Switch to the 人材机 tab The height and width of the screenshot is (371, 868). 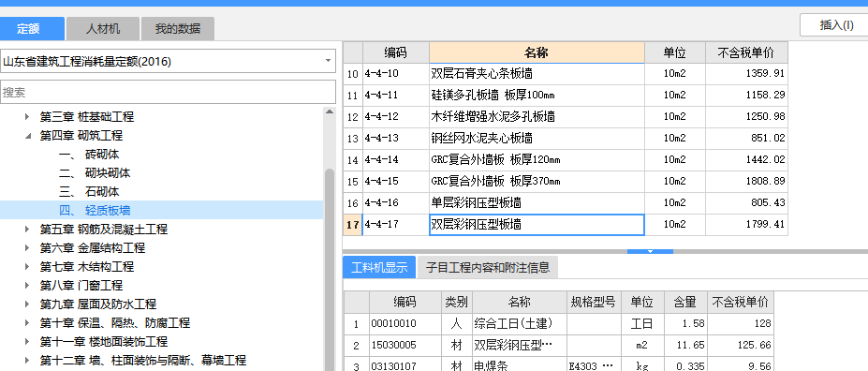(x=103, y=29)
